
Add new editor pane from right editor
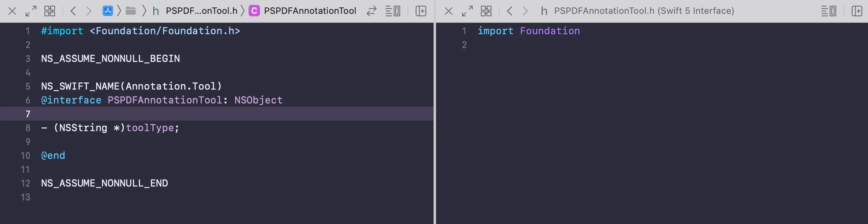click(857, 11)
